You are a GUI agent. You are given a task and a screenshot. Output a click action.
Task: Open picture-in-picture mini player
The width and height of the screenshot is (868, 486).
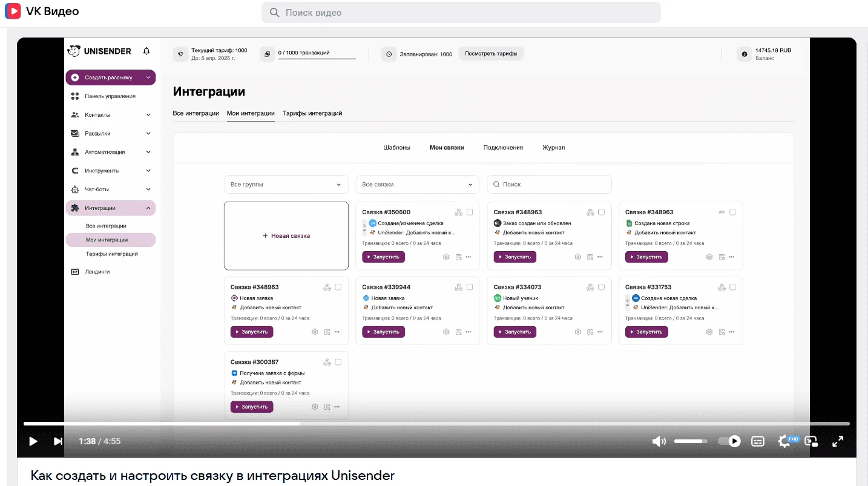[812, 441]
